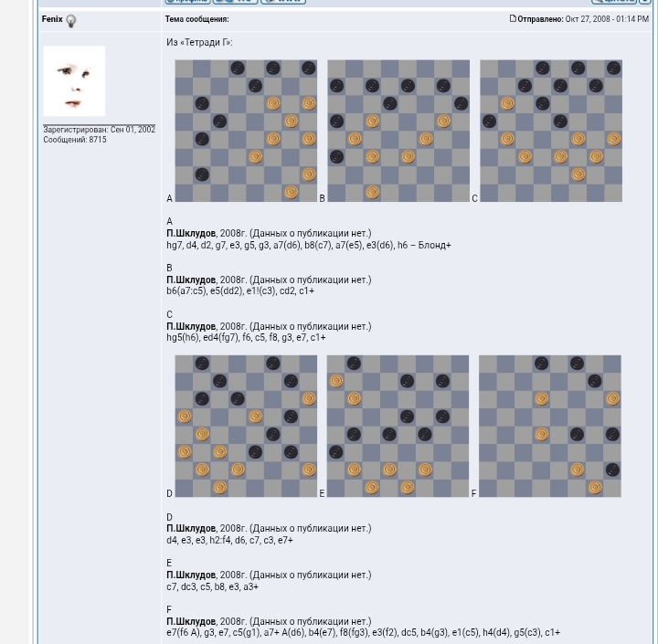Open Fenix's avatar image
The width and height of the screenshot is (658, 644).
tap(74, 81)
